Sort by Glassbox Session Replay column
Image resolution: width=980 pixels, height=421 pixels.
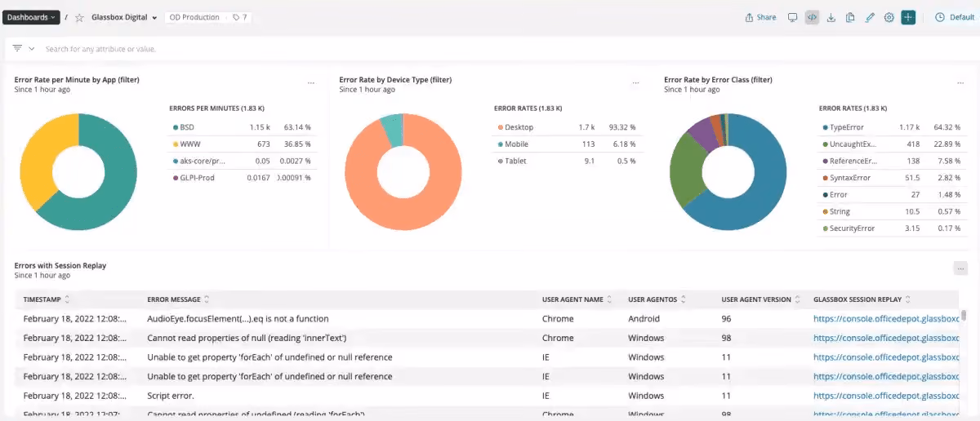(x=862, y=299)
